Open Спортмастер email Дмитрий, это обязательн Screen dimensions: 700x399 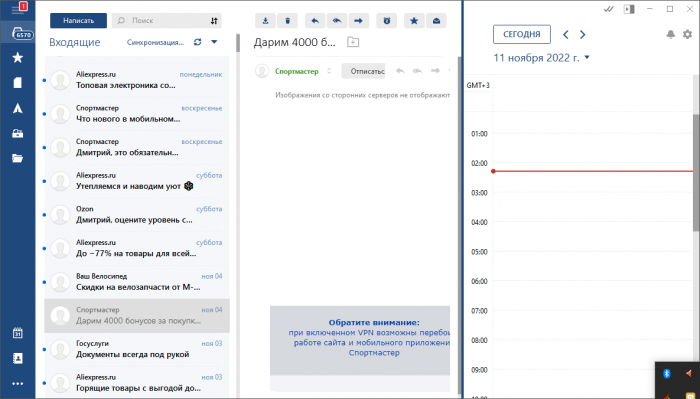click(137, 147)
